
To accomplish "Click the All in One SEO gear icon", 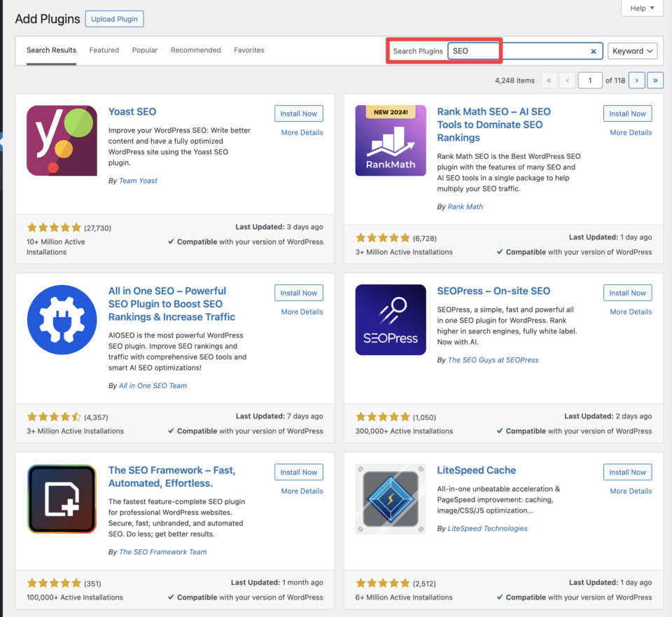I will (62, 320).
